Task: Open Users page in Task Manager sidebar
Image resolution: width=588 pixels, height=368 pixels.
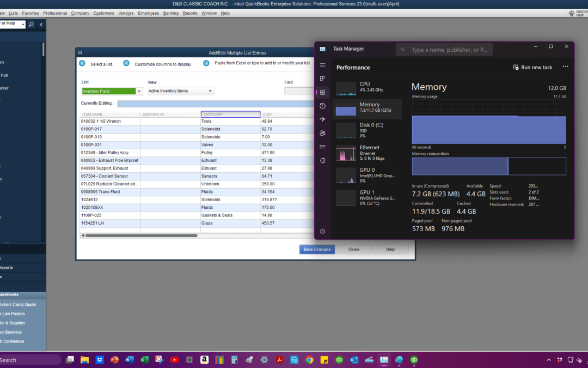Action: 322,133
